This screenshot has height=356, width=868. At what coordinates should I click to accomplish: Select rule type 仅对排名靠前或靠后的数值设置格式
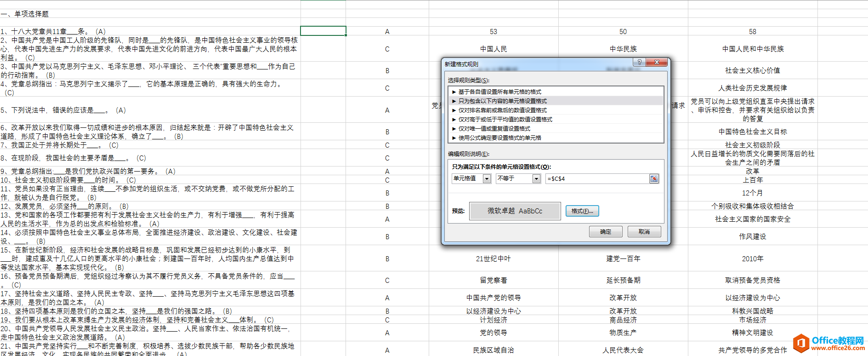point(556,110)
